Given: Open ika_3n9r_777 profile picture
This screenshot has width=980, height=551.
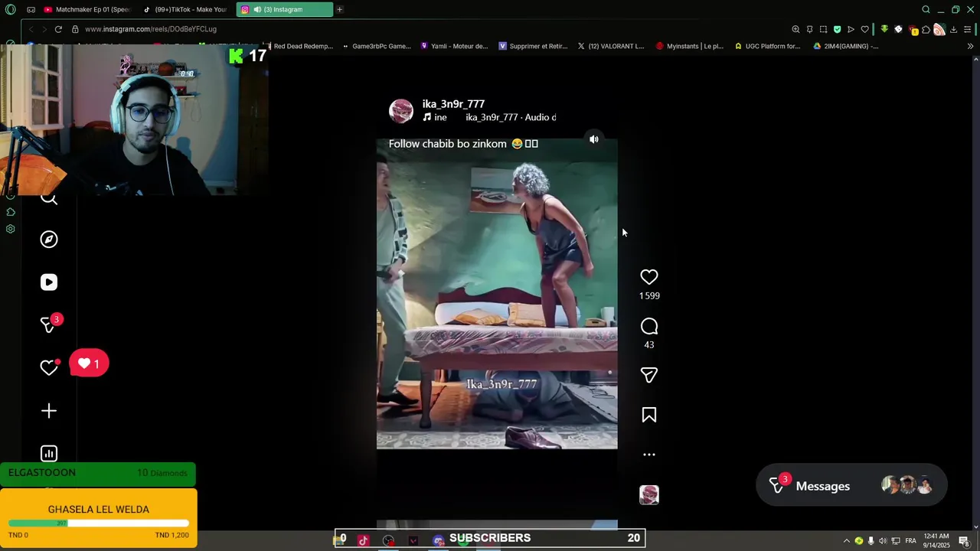Looking at the screenshot, I should [401, 111].
